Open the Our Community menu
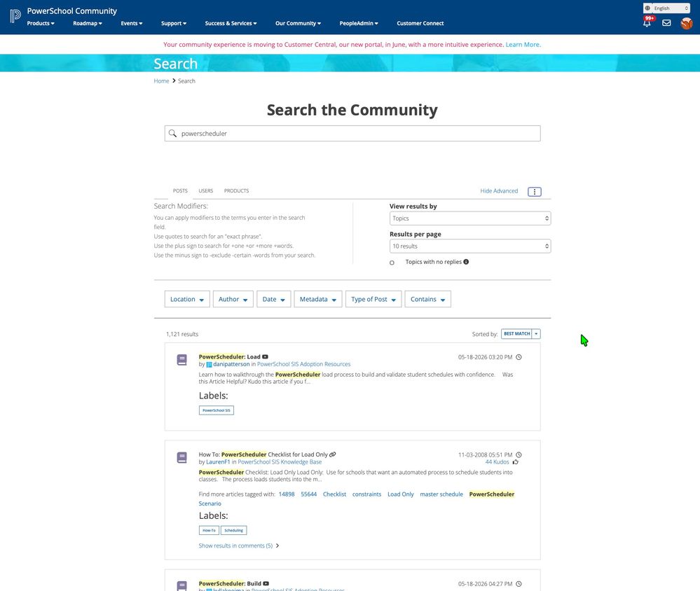 tap(298, 23)
